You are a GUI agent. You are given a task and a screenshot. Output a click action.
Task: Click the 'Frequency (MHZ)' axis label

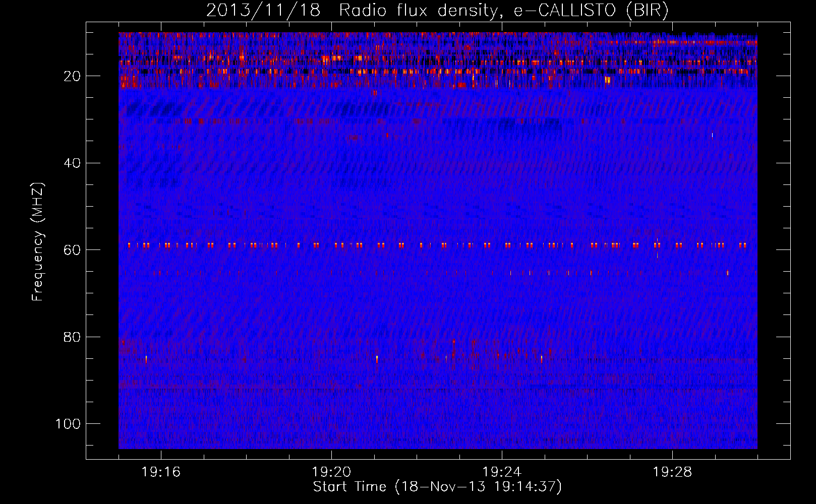tap(38, 242)
